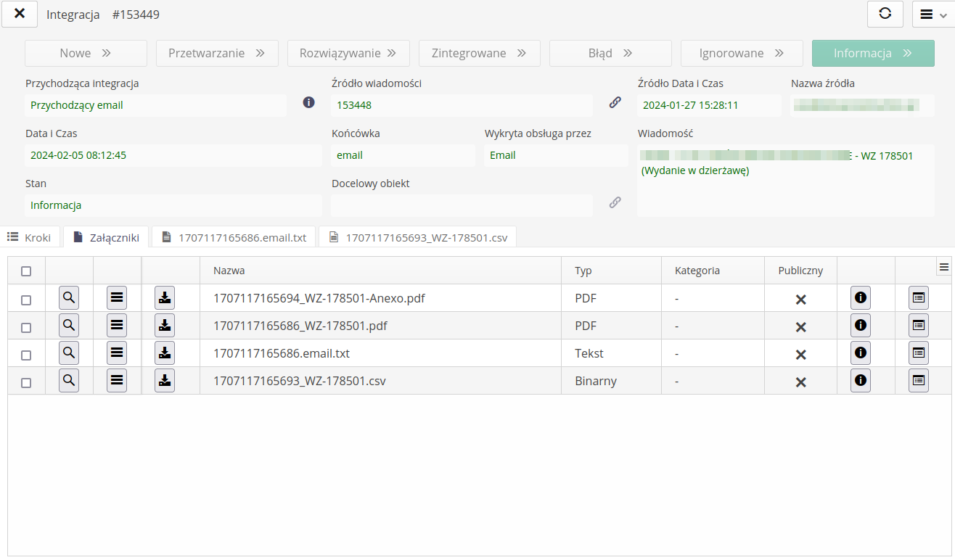This screenshot has width=955, height=560.
Task: Preview the WZ-178501-Anexo.pdf attachment with magnifier
Action: click(x=69, y=298)
